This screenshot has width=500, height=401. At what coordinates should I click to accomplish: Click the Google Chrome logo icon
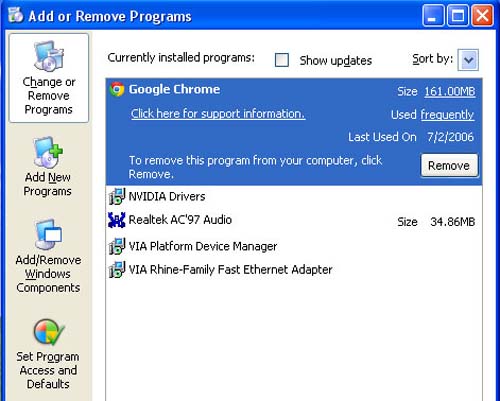point(117,89)
